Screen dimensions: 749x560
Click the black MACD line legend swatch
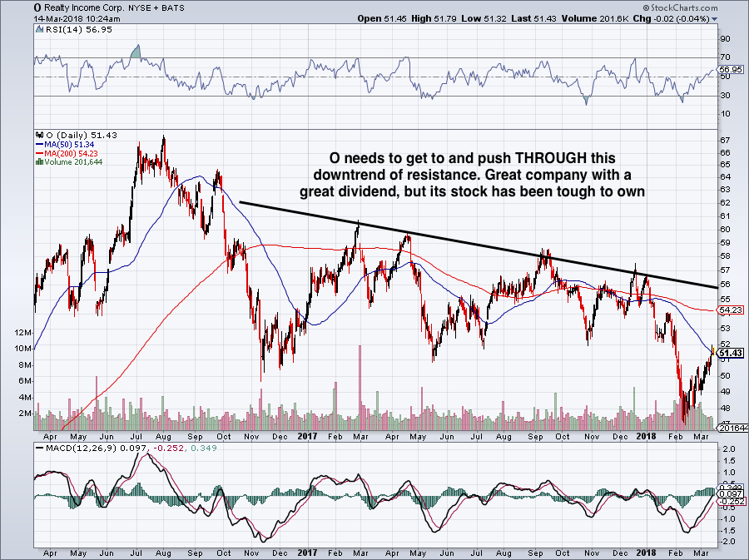[40, 448]
